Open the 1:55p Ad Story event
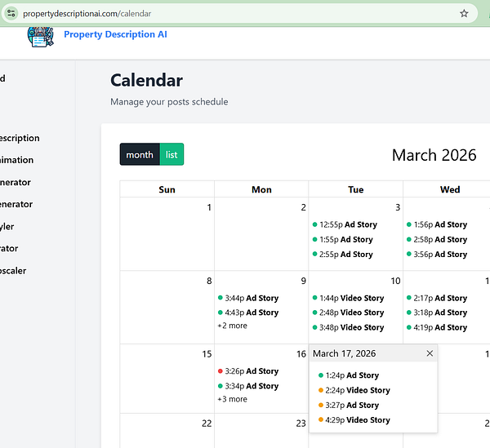Screen dimensions: 490x448 pyautogui.click(x=342, y=239)
